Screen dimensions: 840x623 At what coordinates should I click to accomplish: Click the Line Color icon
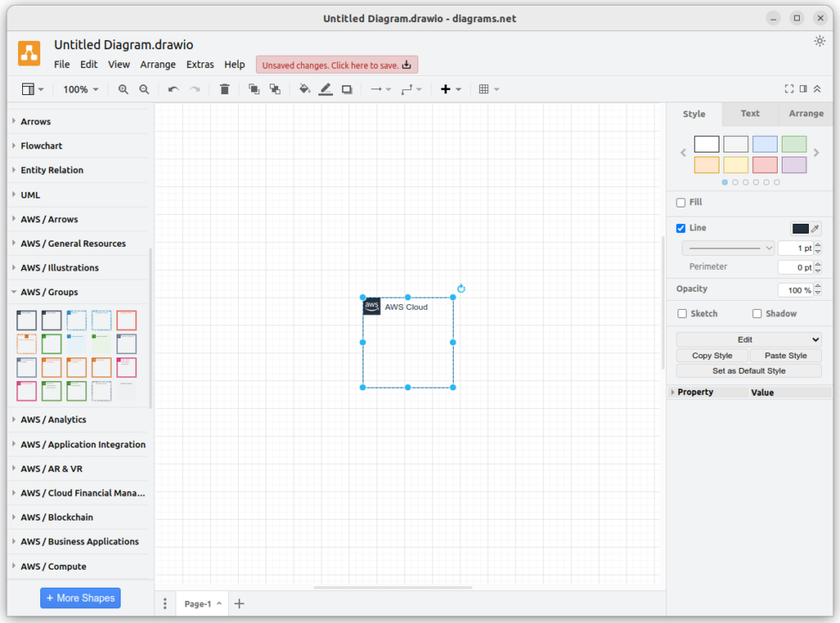(x=325, y=89)
